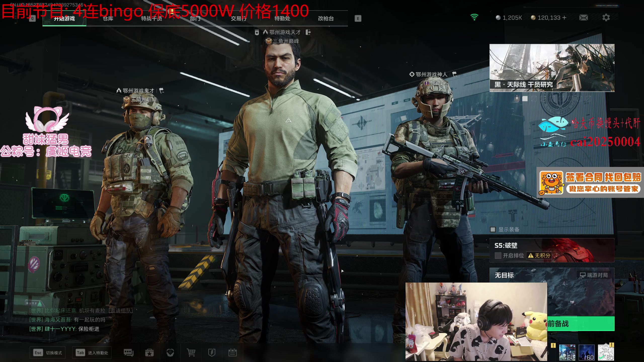The width and height of the screenshot is (644, 362).
Task: Click the 邀请组队 link in world chat
Action: tap(120, 310)
